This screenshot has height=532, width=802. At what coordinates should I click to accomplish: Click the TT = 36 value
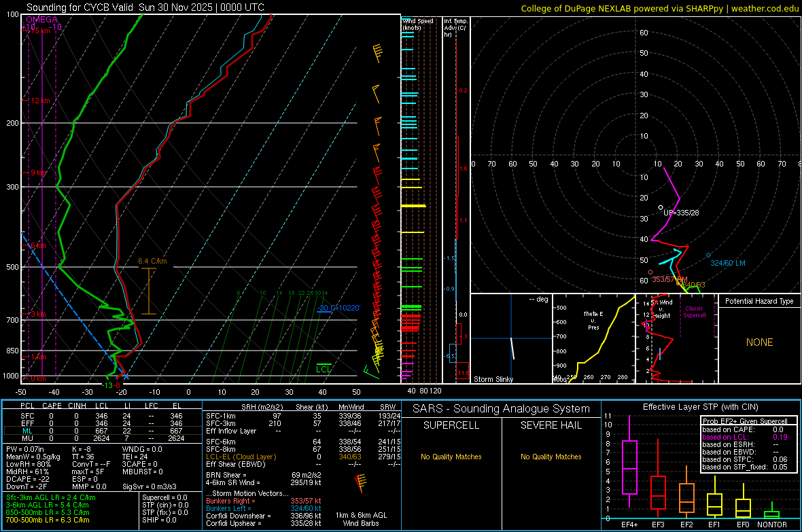coord(83,457)
